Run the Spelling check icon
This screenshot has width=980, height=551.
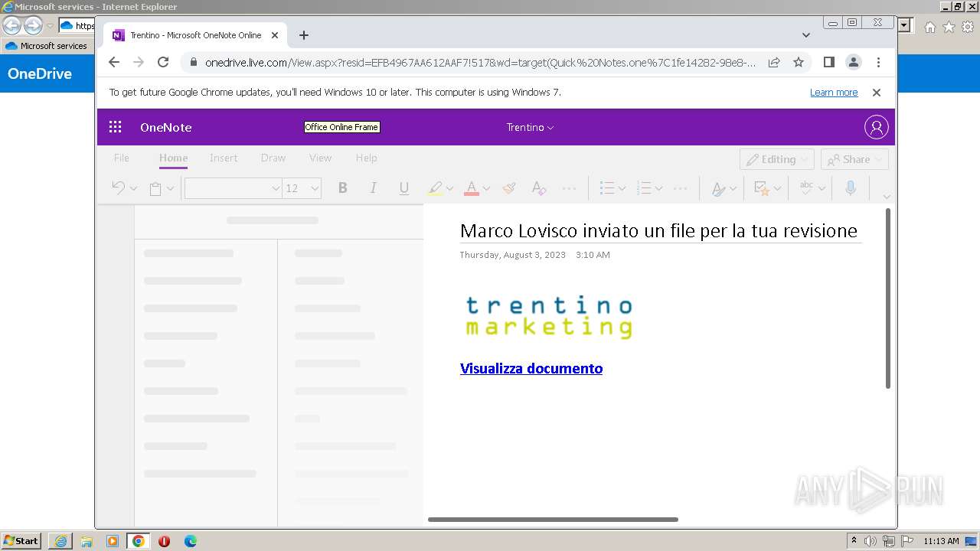point(806,187)
